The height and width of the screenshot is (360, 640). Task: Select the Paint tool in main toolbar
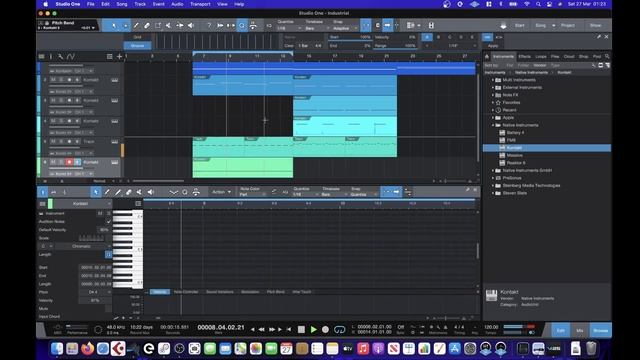[136, 25]
